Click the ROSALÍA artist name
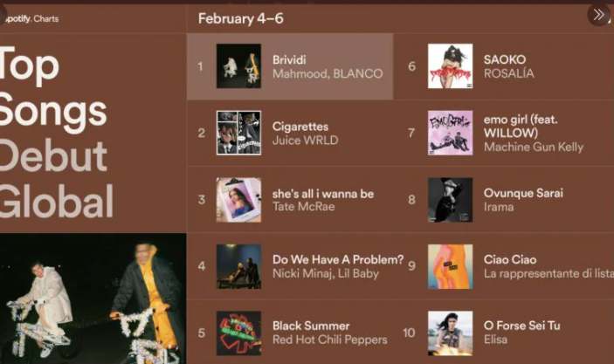 [x=508, y=74]
